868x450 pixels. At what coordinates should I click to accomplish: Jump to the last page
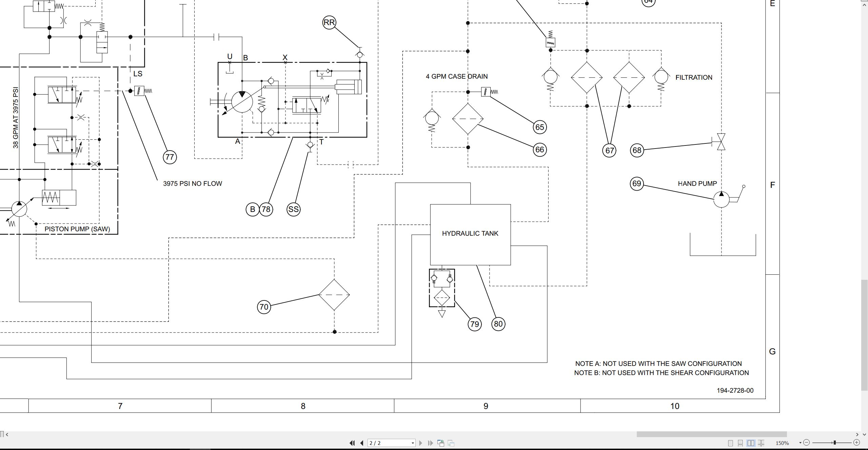(431, 443)
